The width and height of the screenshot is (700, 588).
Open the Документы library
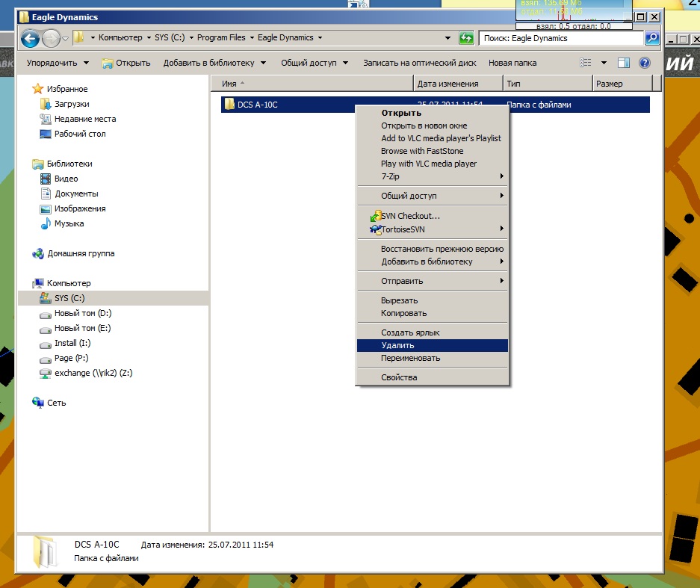pyautogui.click(x=69, y=194)
